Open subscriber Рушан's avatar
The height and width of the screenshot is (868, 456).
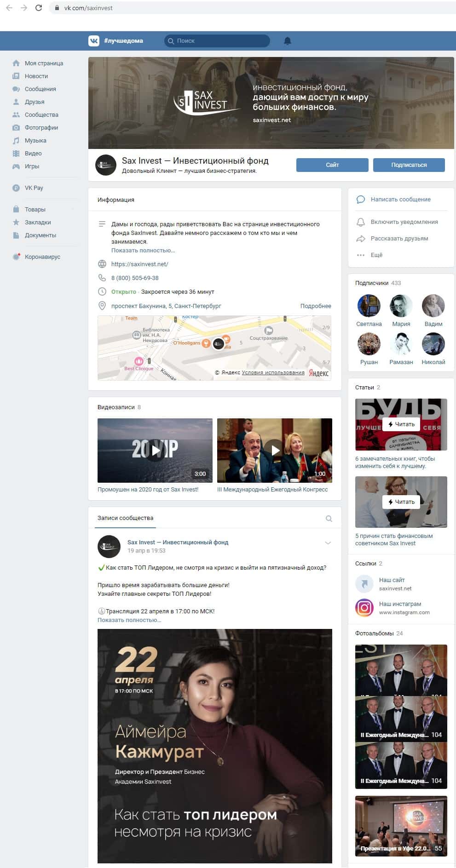tap(369, 344)
